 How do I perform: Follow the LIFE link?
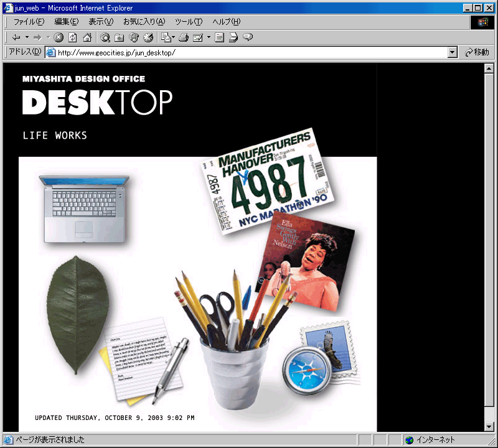pyautogui.click(x=35, y=136)
